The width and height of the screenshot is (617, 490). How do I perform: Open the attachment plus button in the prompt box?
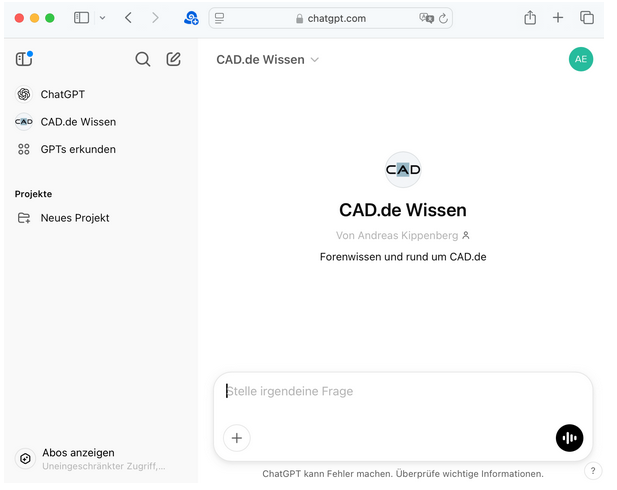pyautogui.click(x=237, y=438)
